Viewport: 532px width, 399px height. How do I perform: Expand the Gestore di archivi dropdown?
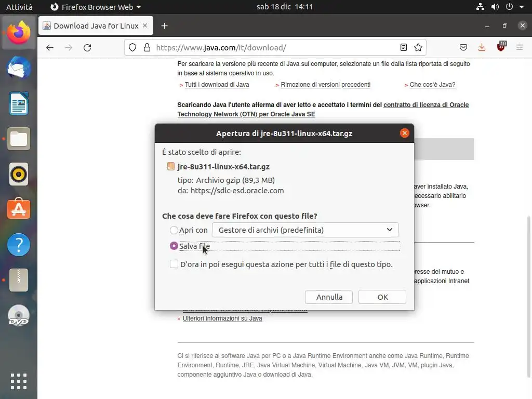(x=305, y=230)
